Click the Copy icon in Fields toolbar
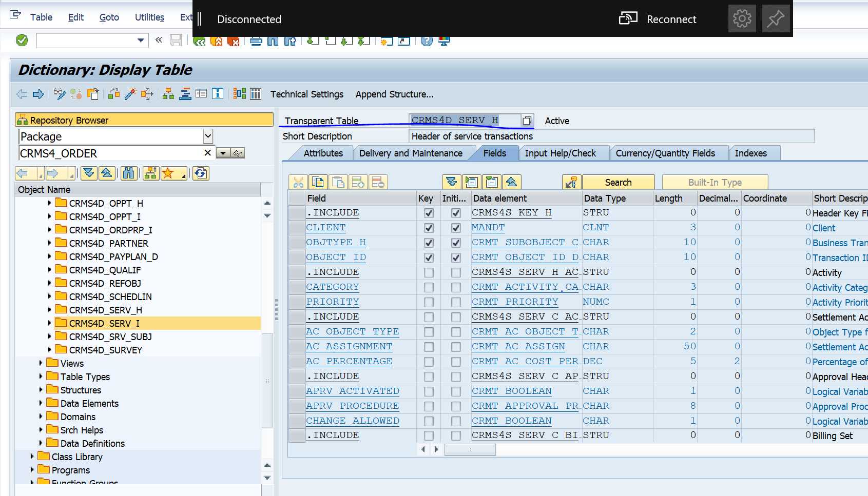This screenshot has width=868, height=496. [x=318, y=182]
